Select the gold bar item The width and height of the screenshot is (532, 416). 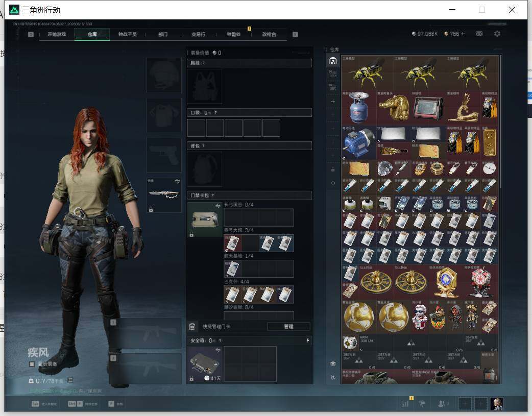(x=489, y=142)
